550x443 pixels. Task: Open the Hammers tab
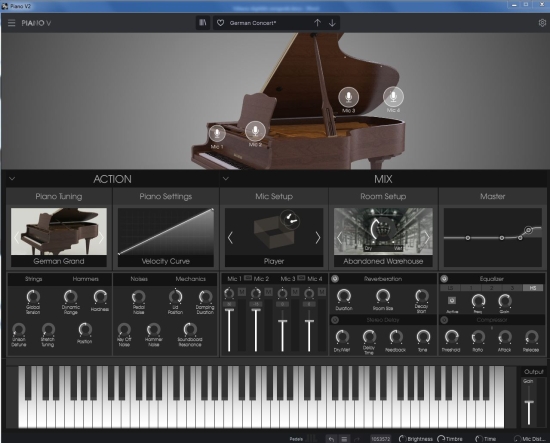(x=86, y=279)
